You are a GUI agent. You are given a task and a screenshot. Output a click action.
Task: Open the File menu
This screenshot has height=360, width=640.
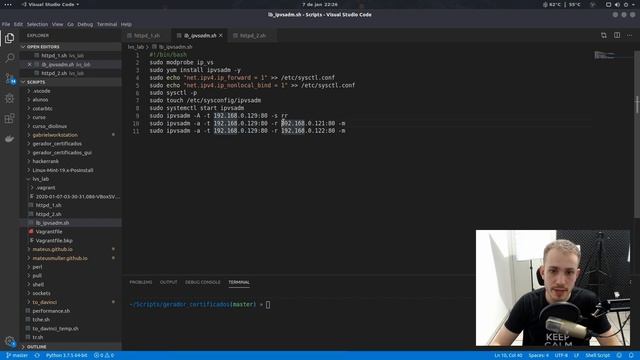pyautogui.click(x=6, y=24)
